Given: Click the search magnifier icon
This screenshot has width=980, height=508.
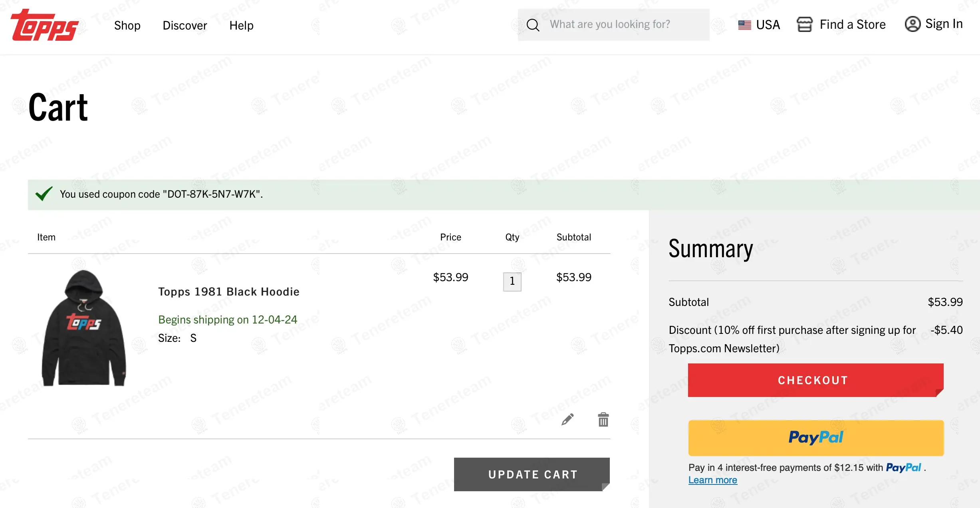Looking at the screenshot, I should click(533, 25).
